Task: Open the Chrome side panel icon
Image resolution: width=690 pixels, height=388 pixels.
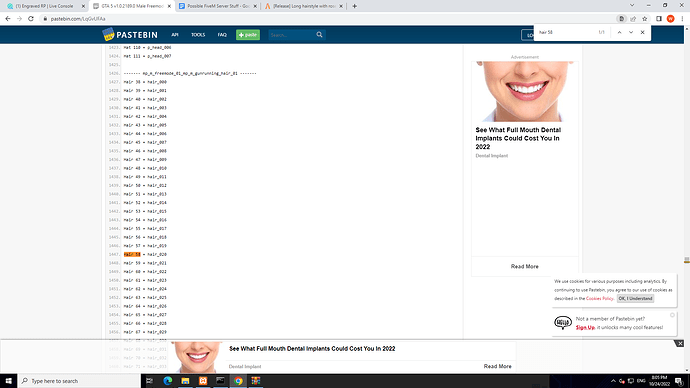Action: [x=659, y=19]
